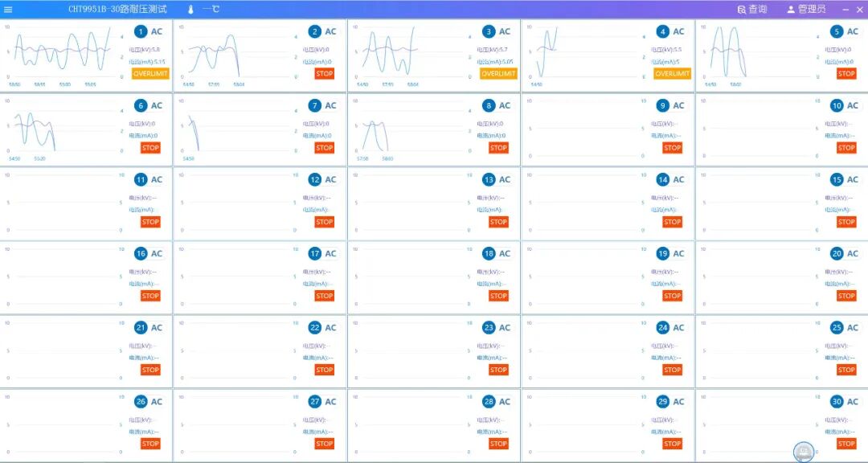
Task: Click the 电流(mA):5.05 reading on channel 3
Action: [x=495, y=61]
